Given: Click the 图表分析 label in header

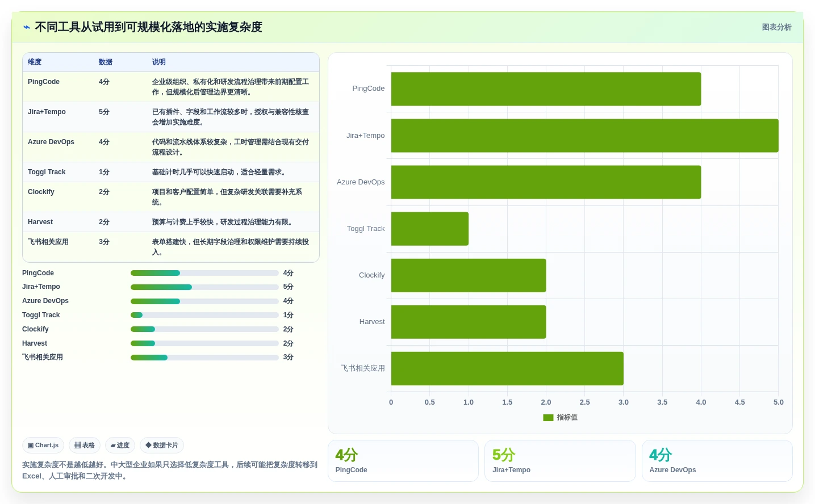Looking at the screenshot, I should click(x=776, y=27).
